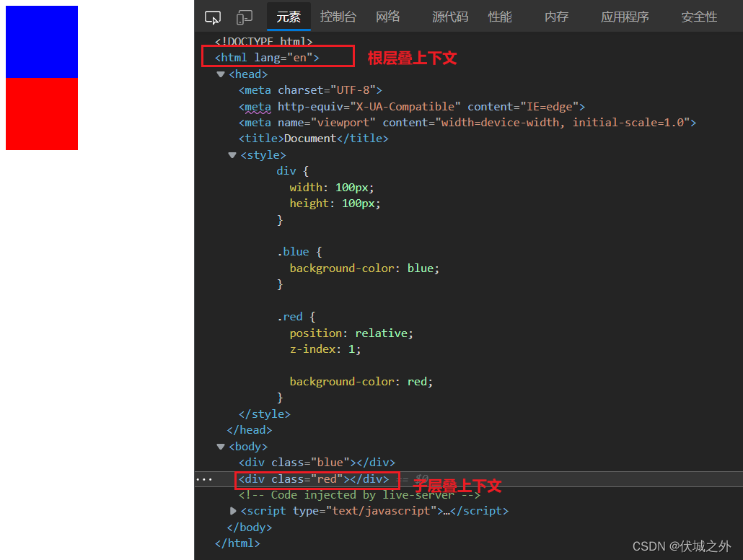
Task: Open the 网络 tab
Action: (387, 17)
